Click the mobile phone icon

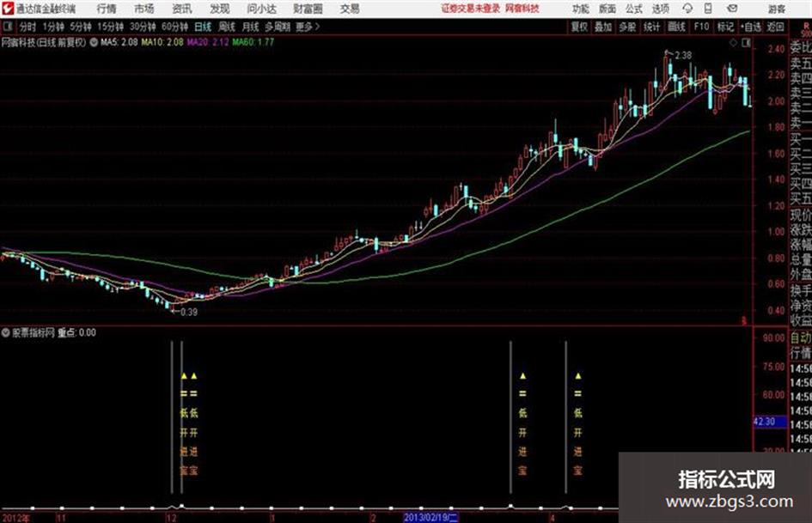coord(708,9)
